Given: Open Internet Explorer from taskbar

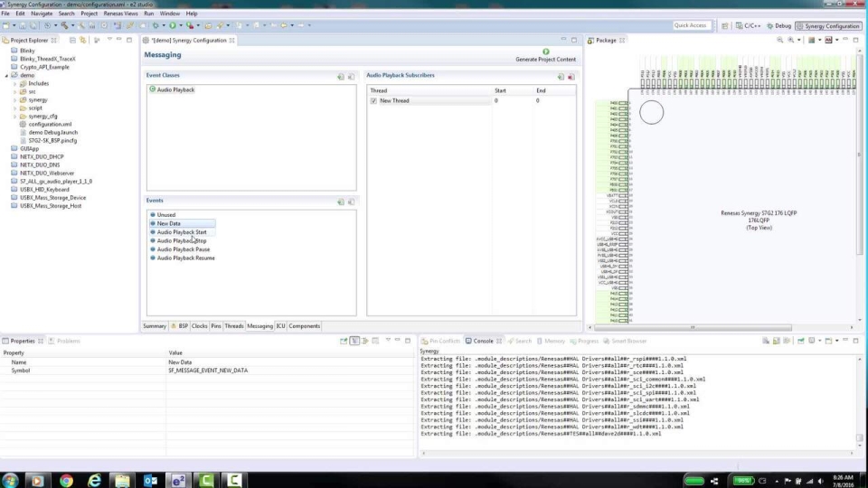Looking at the screenshot, I should point(94,480).
